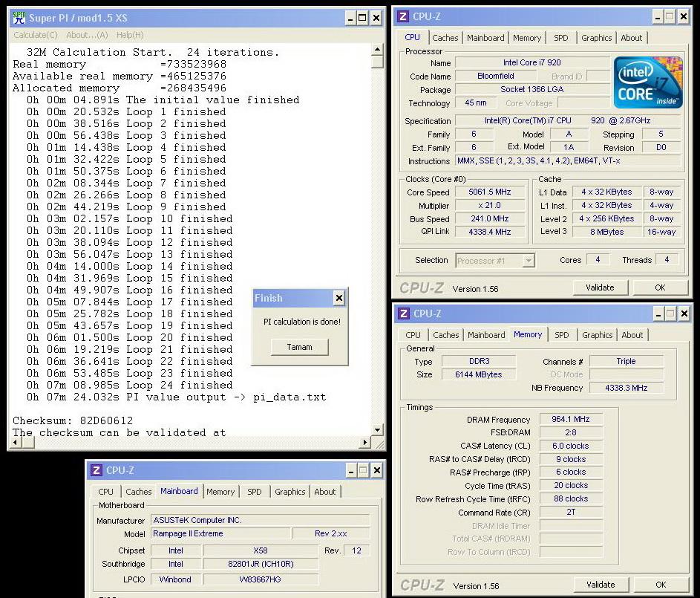Click Checksum: 82D60612 line in Super PI
Screen dimensions: 700x598
pos(73,420)
